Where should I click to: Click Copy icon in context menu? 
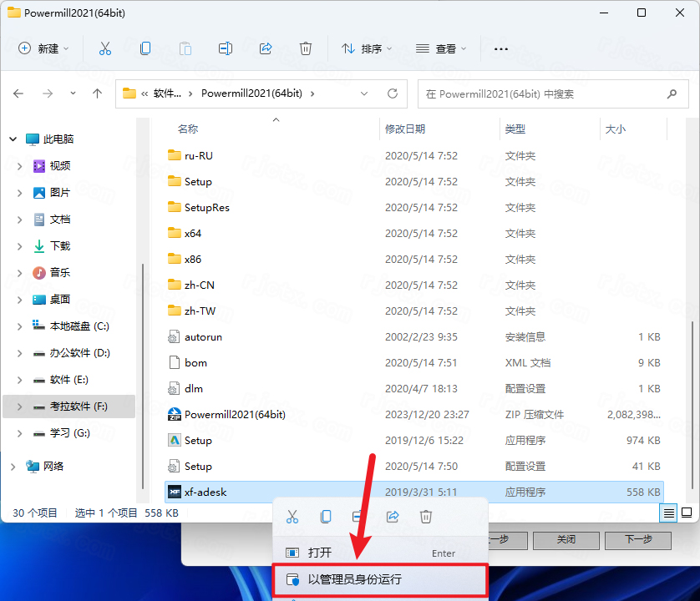[326, 517]
